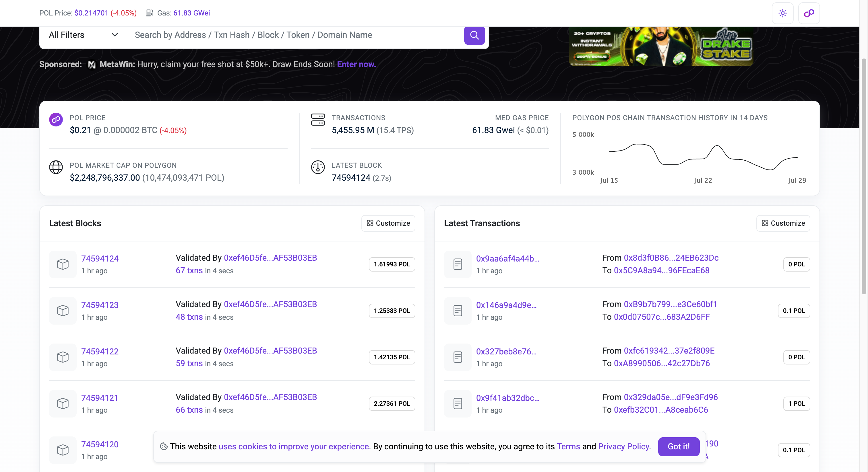Click the transactions server icon

click(x=317, y=120)
